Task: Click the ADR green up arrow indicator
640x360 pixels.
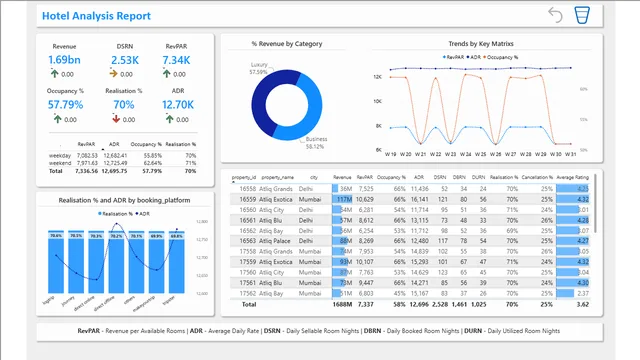Action: [x=170, y=119]
